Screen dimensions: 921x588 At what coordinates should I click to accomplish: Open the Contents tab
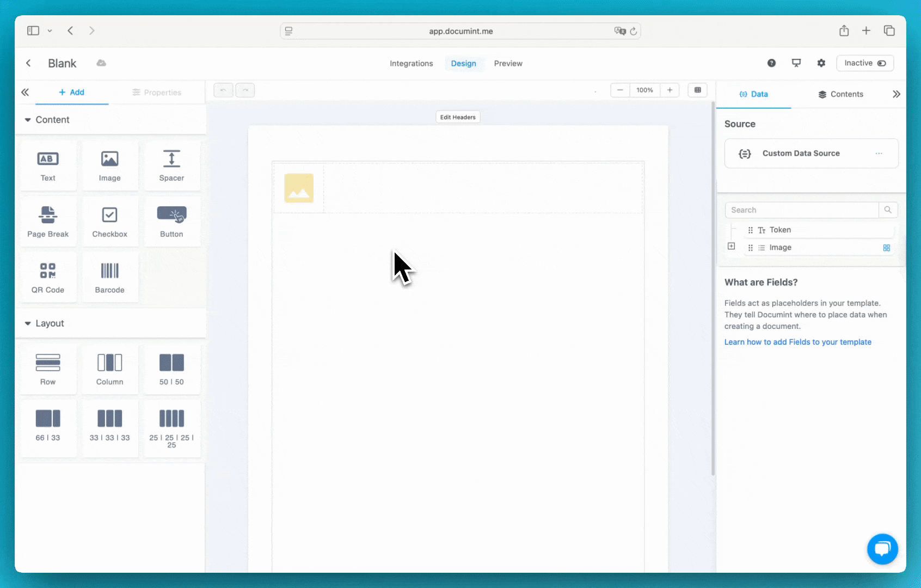(840, 94)
